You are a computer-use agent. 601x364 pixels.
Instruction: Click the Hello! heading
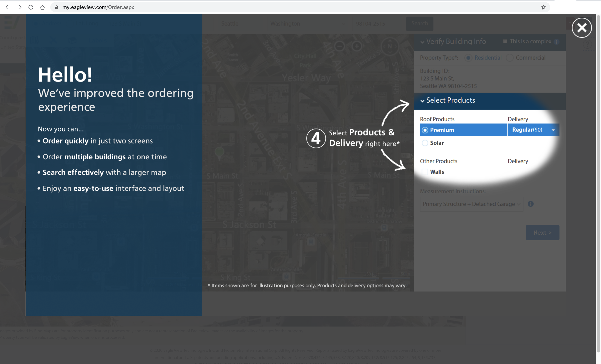click(x=65, y=75)
